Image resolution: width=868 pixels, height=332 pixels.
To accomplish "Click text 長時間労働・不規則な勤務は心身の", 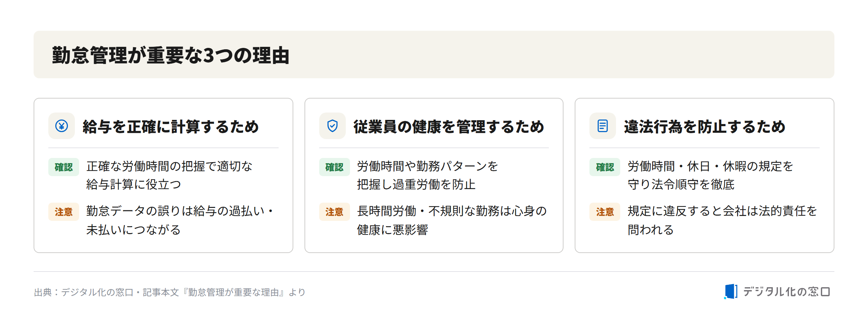I will [452, 211].
